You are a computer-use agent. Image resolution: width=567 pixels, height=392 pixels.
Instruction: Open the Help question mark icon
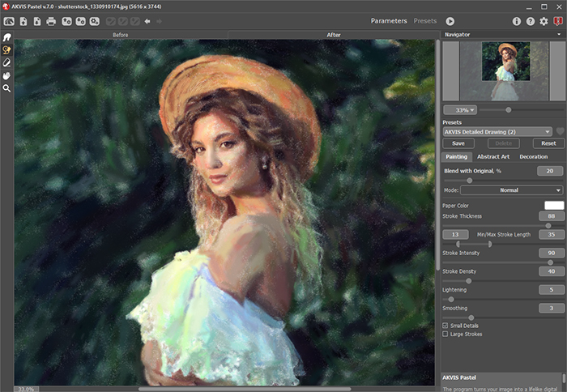pos(531,21)
